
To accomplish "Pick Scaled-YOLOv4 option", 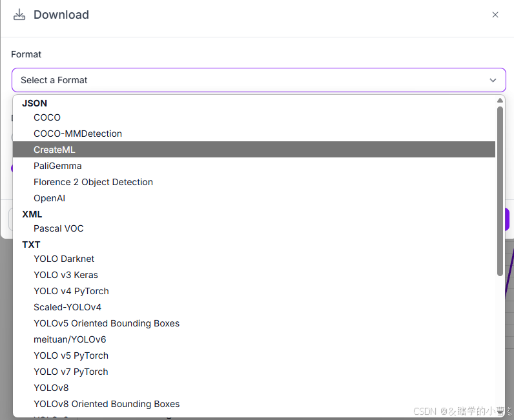I will click(x=254, y=307).
